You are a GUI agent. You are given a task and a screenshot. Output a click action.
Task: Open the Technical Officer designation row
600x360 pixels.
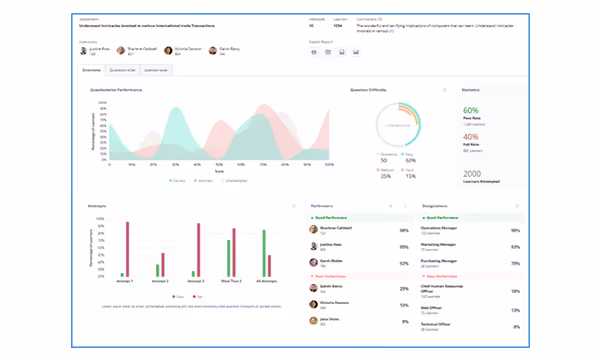[x=471, y=327]
